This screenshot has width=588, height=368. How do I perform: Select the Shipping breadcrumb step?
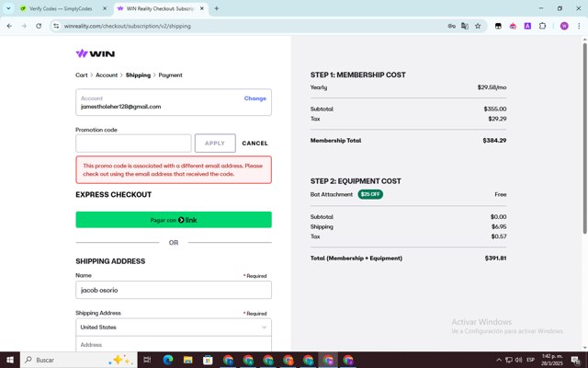138,75
